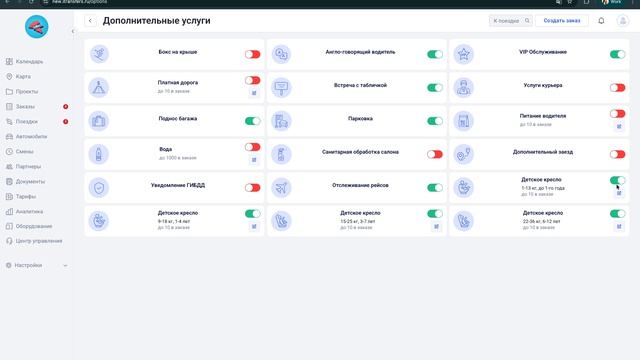Turn on the Вода switch

pos(252,147)
